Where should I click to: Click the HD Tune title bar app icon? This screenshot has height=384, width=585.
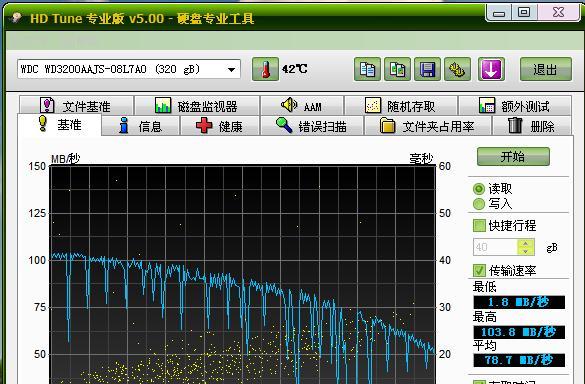[16, 17]
